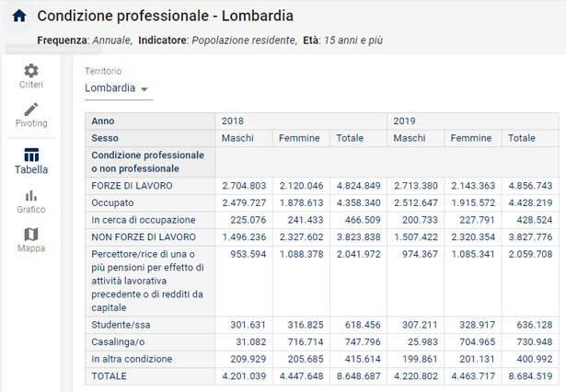Click the Sesso header cell

coord(105,138)
